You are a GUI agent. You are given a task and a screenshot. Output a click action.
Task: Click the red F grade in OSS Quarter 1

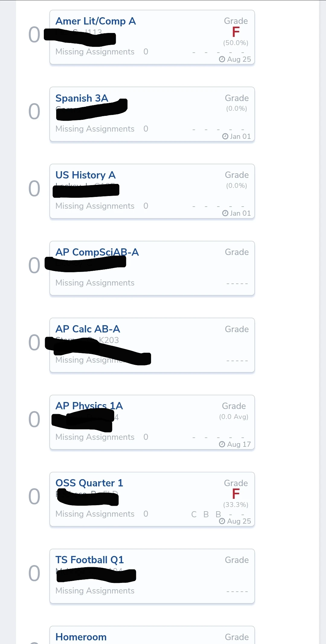coord(236,494)
